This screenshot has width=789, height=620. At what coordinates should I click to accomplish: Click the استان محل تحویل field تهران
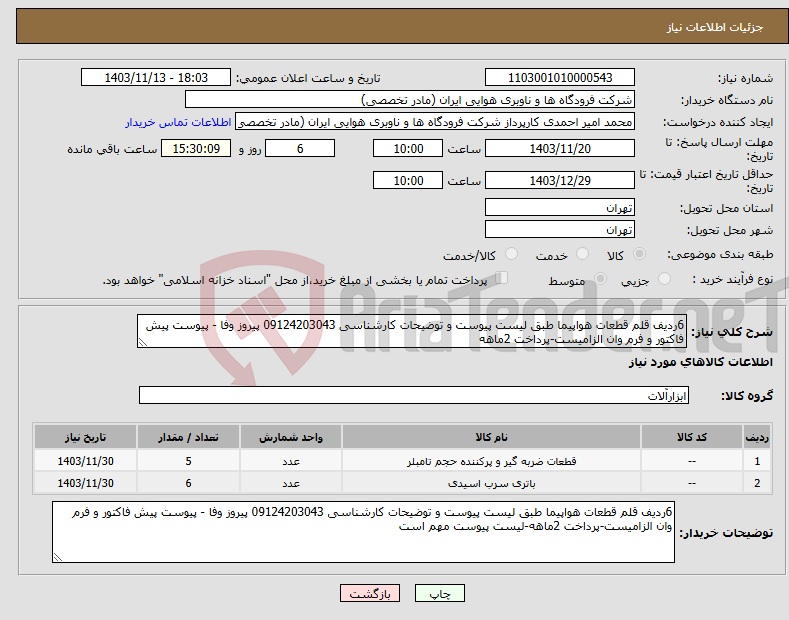(560, 207)
